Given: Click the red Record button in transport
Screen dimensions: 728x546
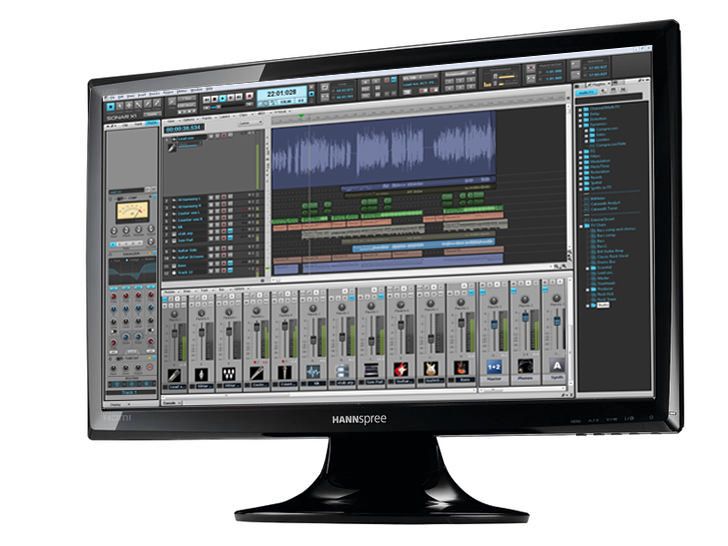Looking at the screenshot, I should (249, 96).
